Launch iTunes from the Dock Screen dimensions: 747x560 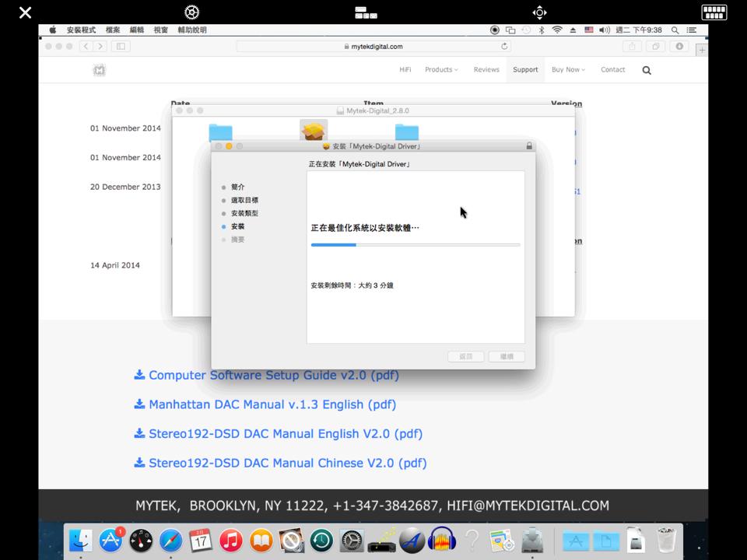tap(231, 541)
